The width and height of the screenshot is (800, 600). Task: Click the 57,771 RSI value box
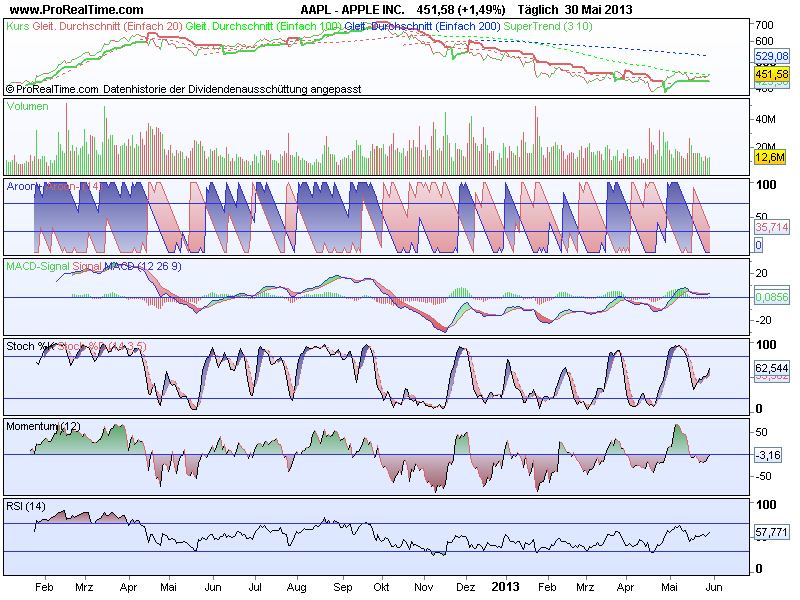pos(772,533)
